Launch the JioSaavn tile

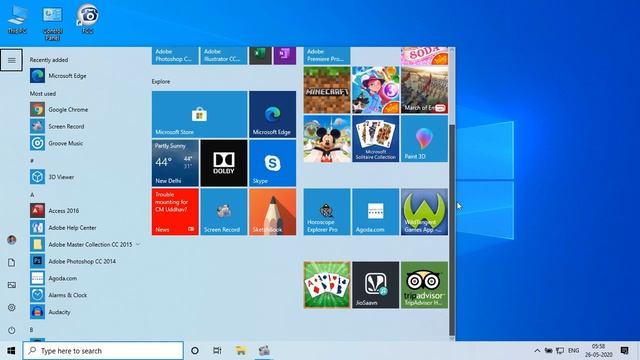[x=376, y=285]
